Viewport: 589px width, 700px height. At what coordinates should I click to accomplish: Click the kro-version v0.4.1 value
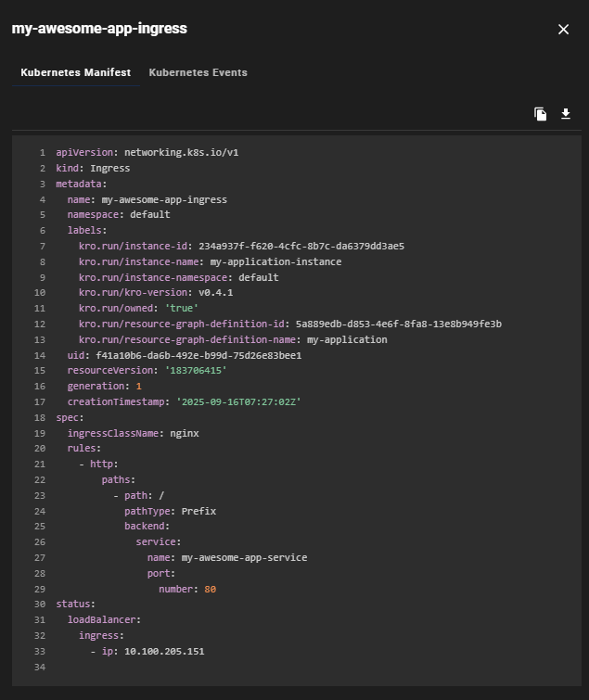point(215,293)
